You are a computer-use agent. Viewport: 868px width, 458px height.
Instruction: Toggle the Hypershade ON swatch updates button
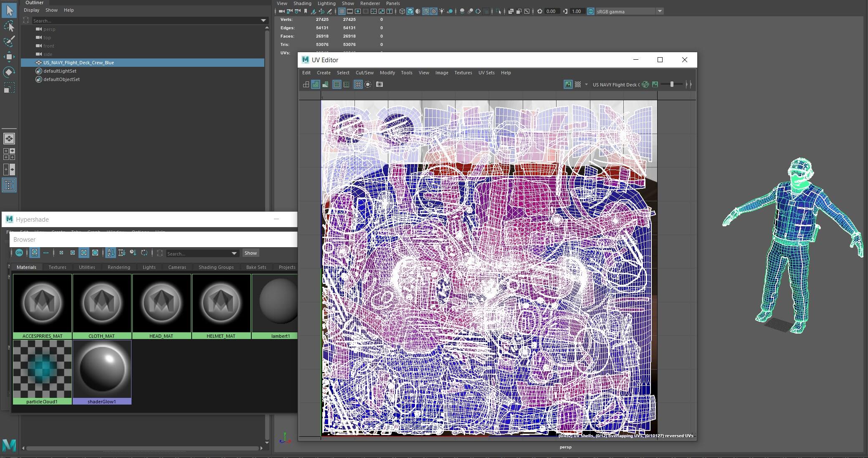click(19, 253)
